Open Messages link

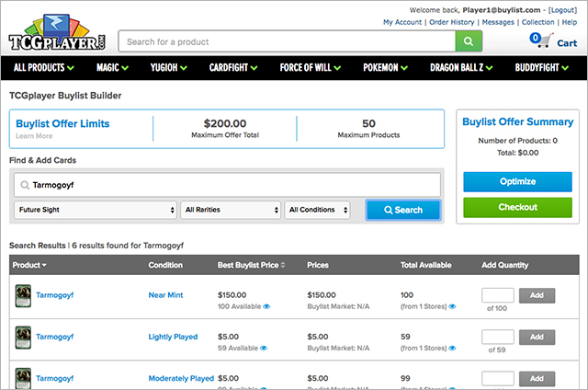coord(498,22)
